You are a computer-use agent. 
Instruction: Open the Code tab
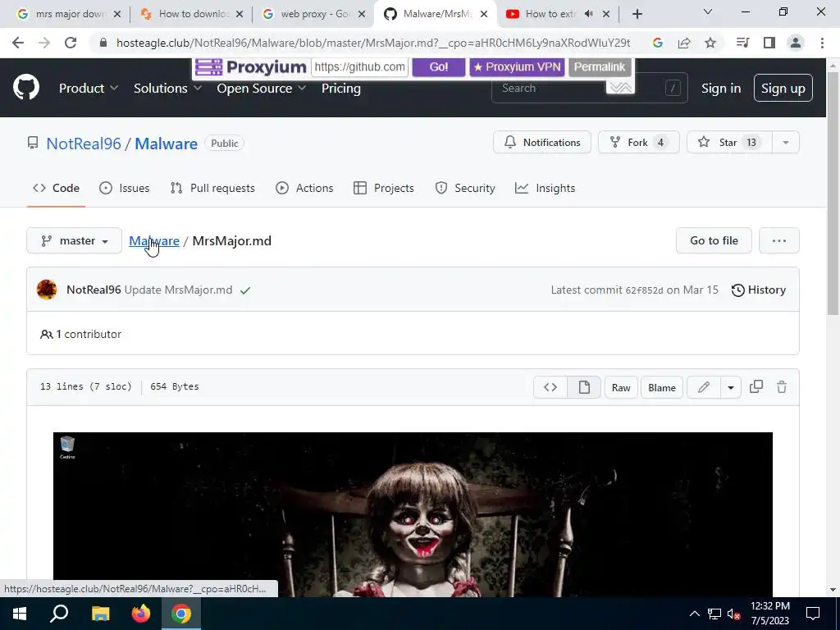[56, 188]
